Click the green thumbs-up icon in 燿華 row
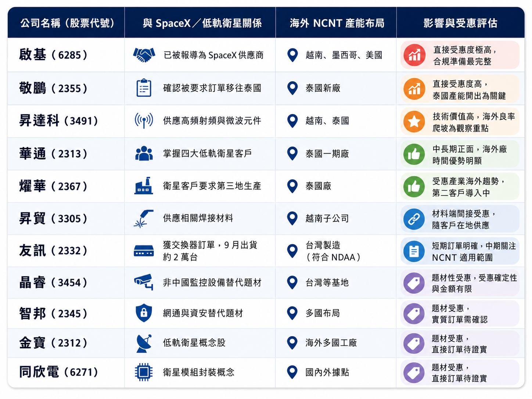Screen dimensions: 532x399 [414, 186]
